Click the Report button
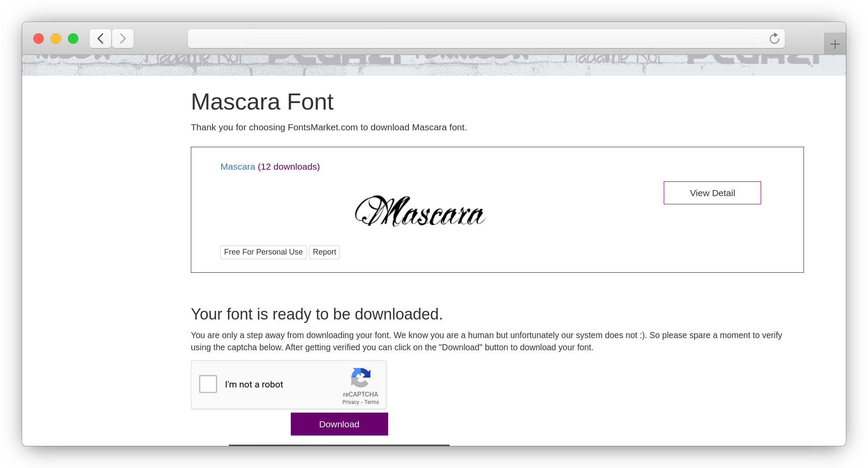This screenshot has width=868, height=468. tap(324, 252)
